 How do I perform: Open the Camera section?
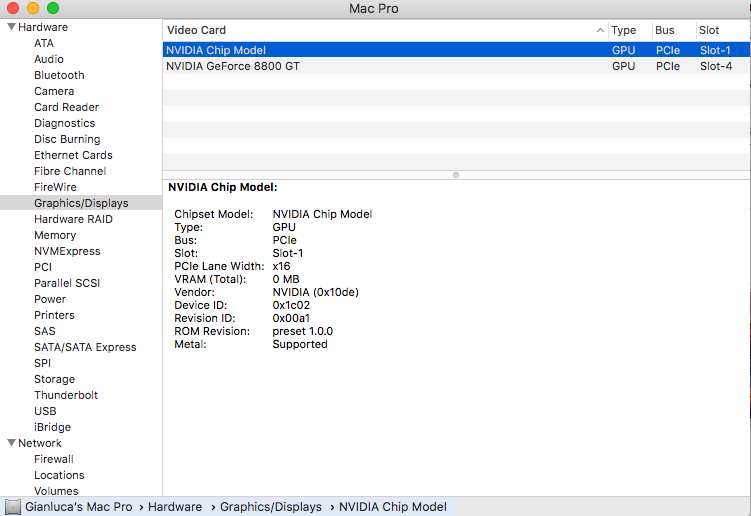(54, 91)
